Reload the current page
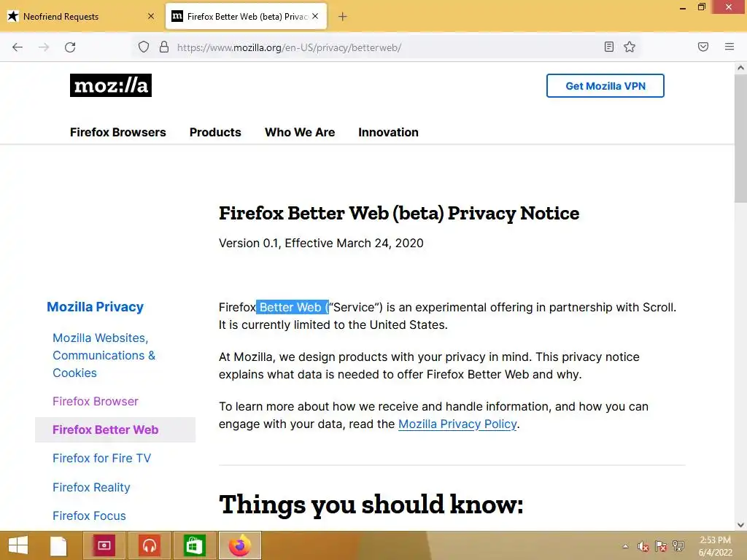Viewport: 747px width, 560px height. pos(70,47)
